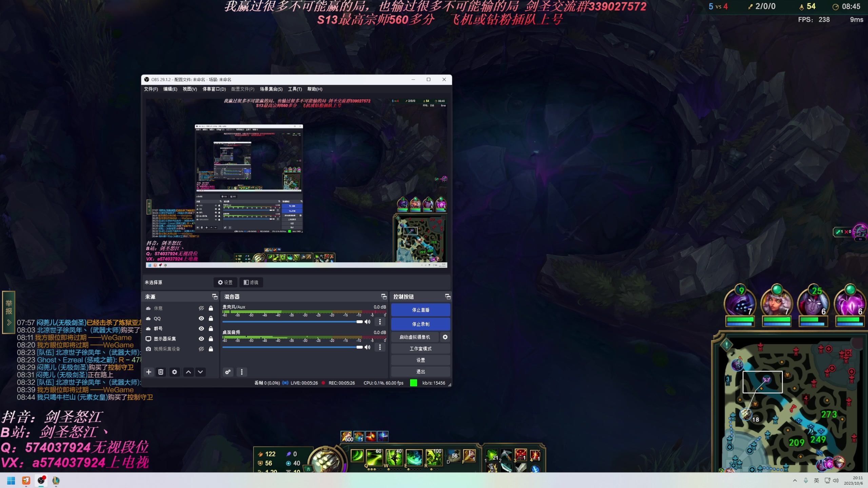The height and width of the screenshot is (488, 868).
Task: Enable 工作室模式 in OBS controls
Action: pyautogui.click(x=420, y=348)
